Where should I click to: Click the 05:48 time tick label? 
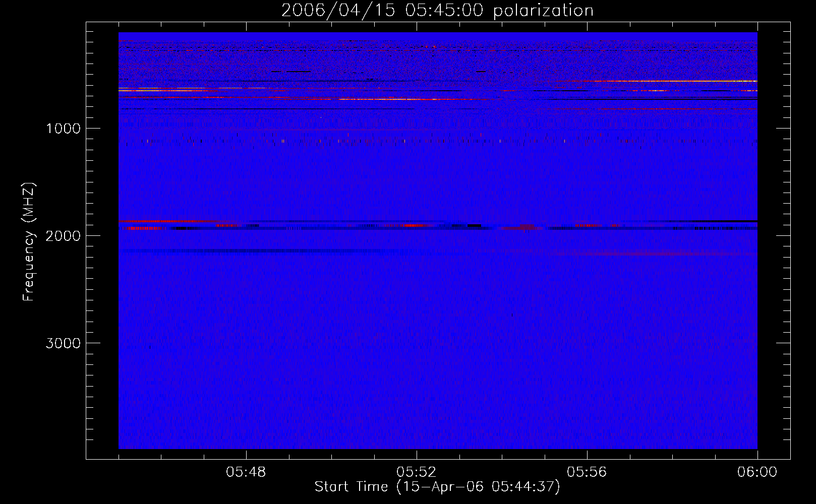246,472
